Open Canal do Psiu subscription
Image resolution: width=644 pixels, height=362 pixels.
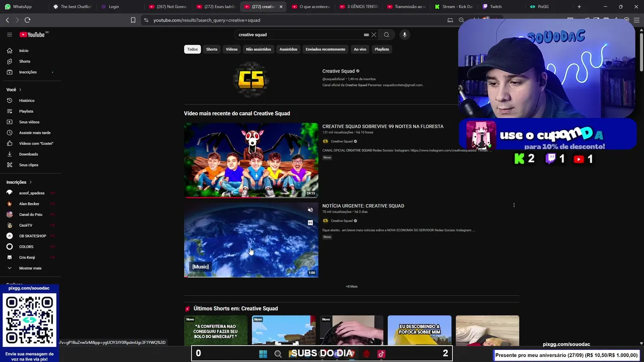pos(31,215)
